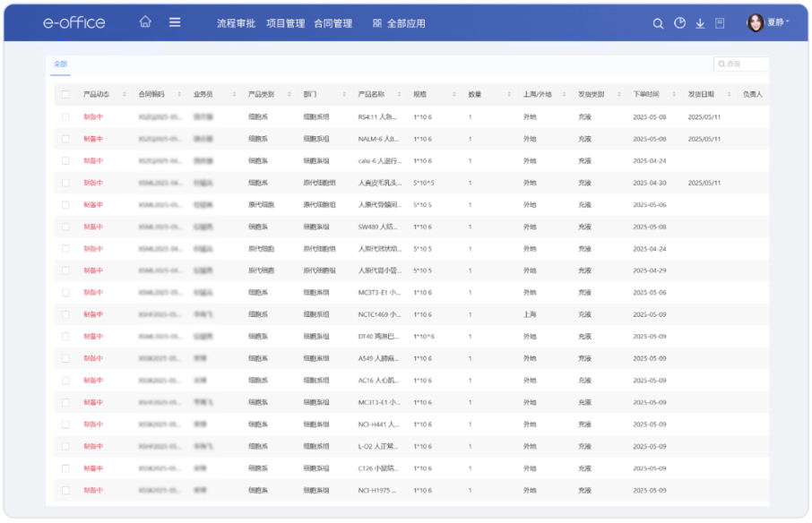Click the 2025-04-30 order date cell
The width and height of the screenshot is (812, 523).
click(650, 183)
